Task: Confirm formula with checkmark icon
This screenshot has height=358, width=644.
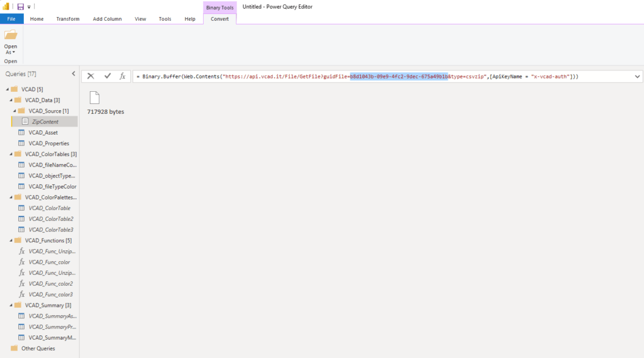Action: click(x=108, y=76)
